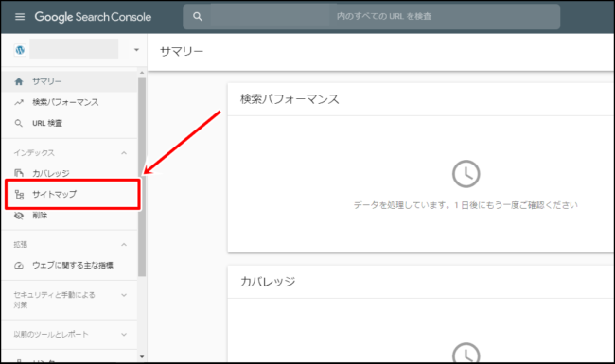Screen dimensions: 615x364
Task: Click the データを処理しています message text
Action: [466, 205]
